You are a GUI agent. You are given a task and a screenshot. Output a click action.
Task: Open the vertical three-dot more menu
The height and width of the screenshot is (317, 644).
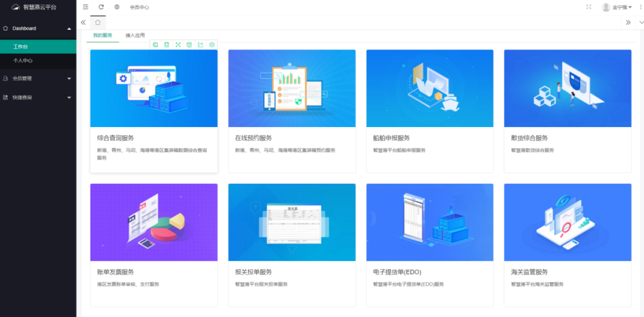[x=640, y=7]
